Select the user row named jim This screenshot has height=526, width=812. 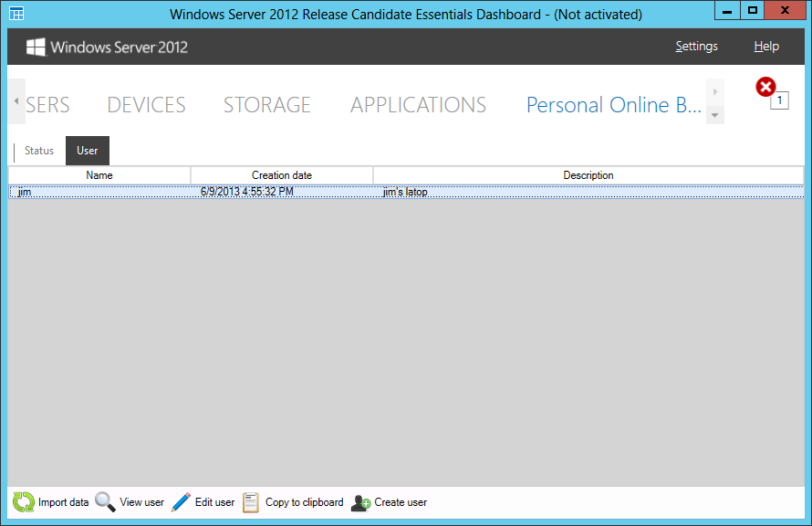point(406,192)
